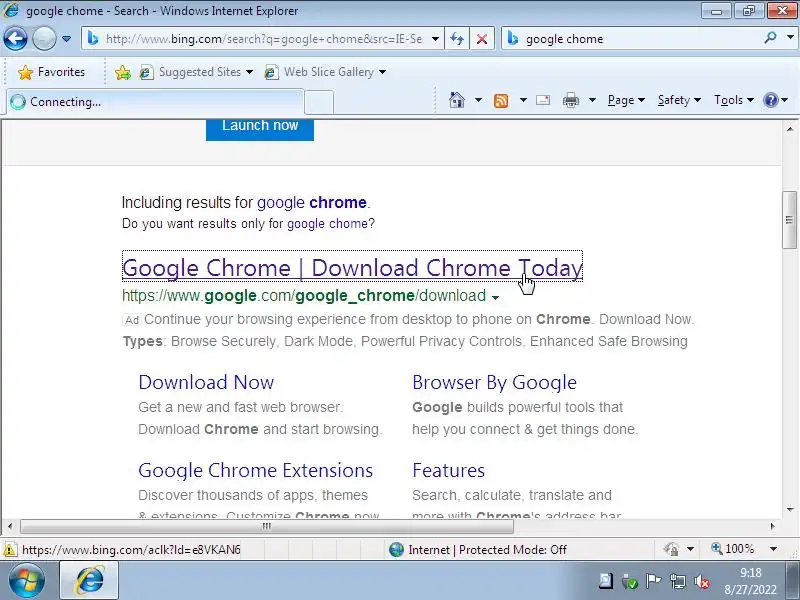Viewport: 800px width, 600px height.
Task: Click the muted volume tray icon
Action: point(703,581)
